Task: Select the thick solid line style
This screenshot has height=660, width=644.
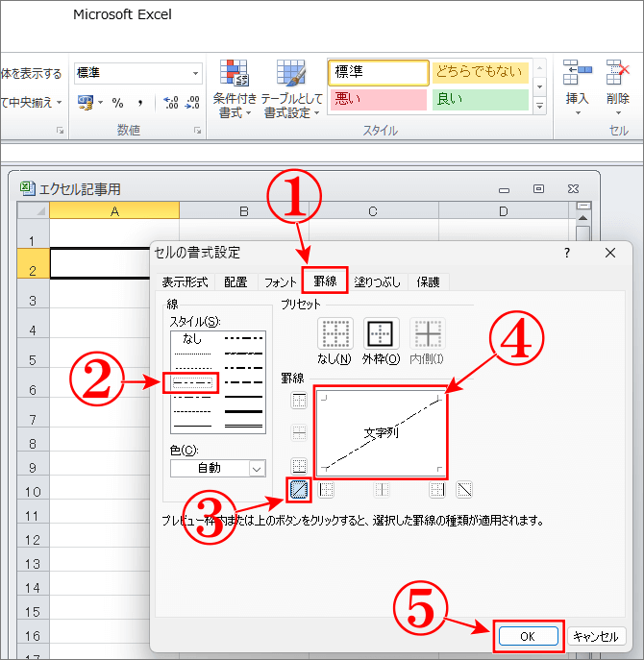Action: 243,411
